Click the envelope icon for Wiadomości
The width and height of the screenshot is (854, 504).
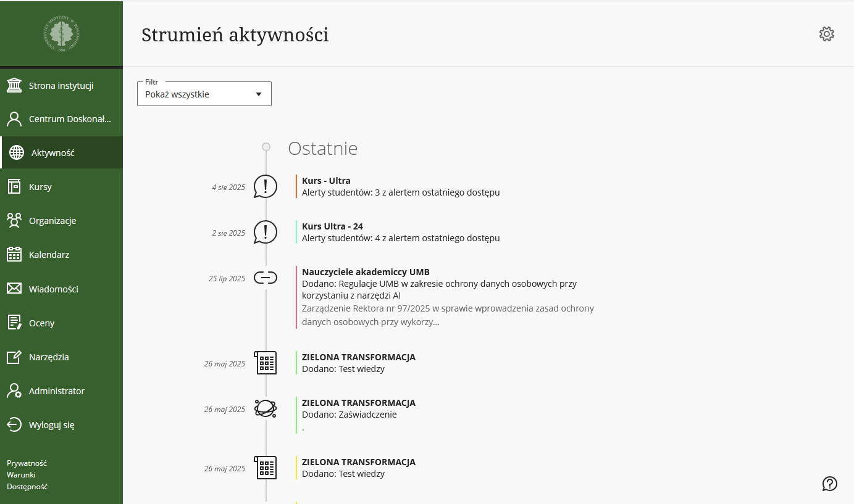click(x=14, y=289)
